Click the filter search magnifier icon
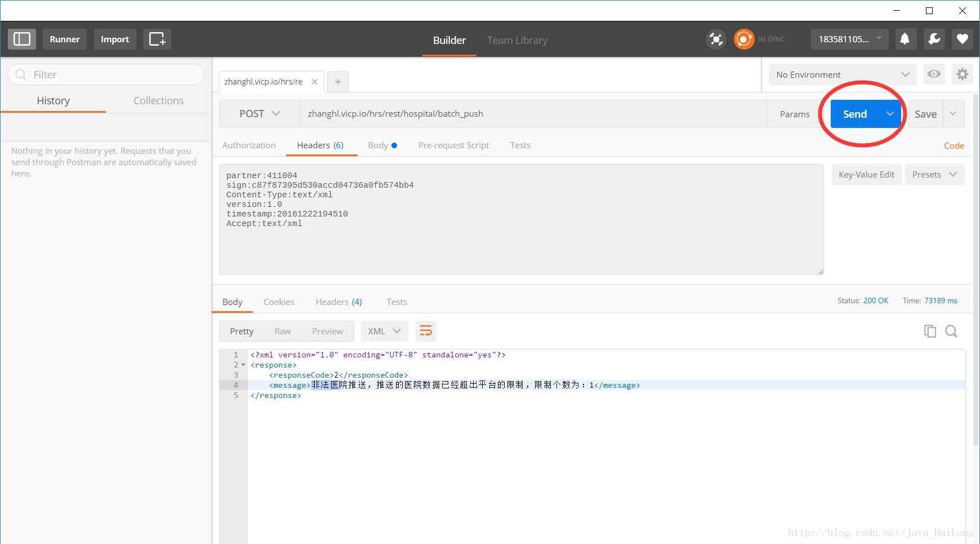 [x=21, y=74]
